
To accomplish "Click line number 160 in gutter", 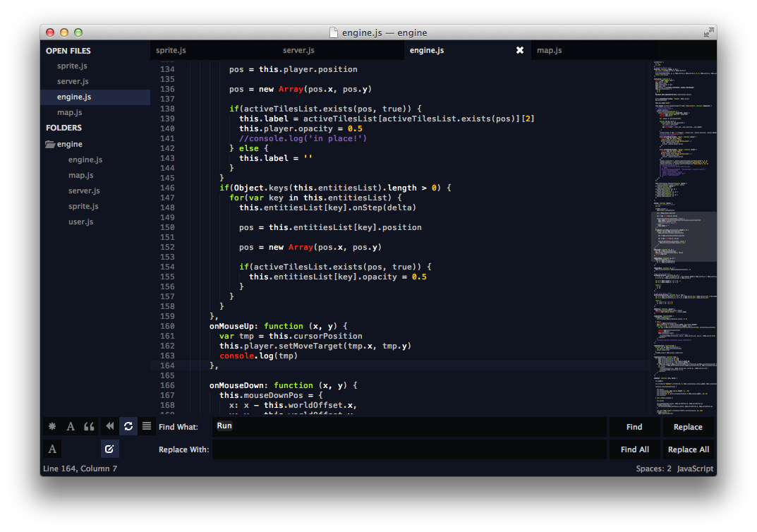I will pyautogui.click(x=167, y=327).
